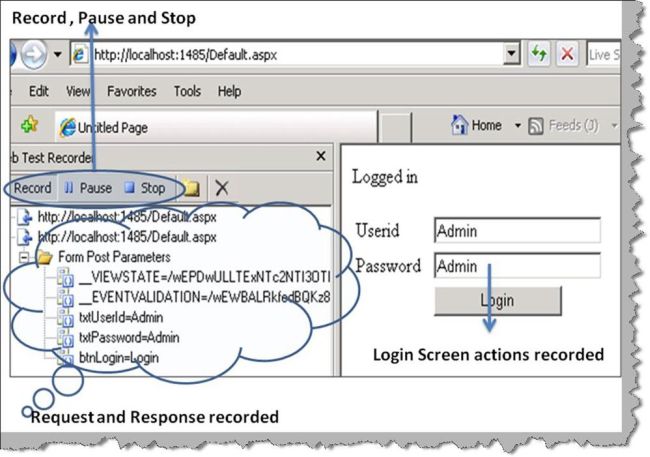Open the Edit menu
The image size is (650, 457).
click(x=39, y=91)
